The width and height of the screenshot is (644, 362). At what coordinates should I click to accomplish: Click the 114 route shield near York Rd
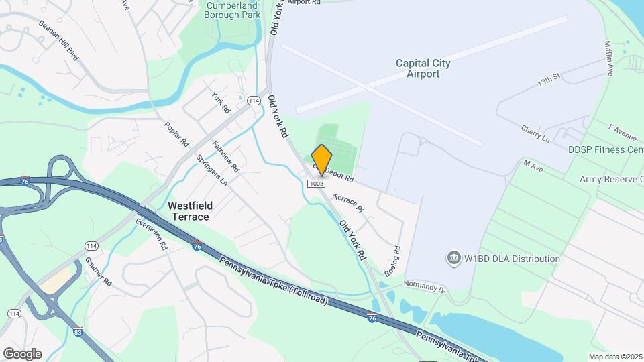click(254, 101)
